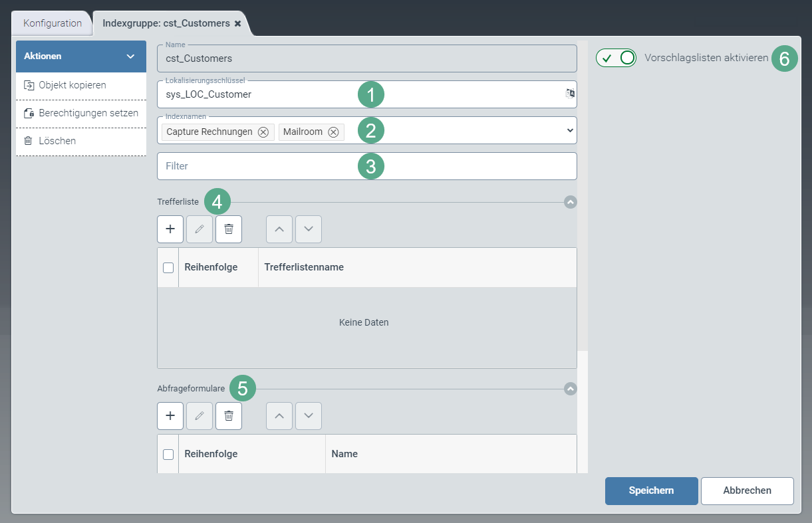The width and height of the screenshot is (812, 523).
Task: Collapse the Trefferliste section
Action: [x=570, y=202]
